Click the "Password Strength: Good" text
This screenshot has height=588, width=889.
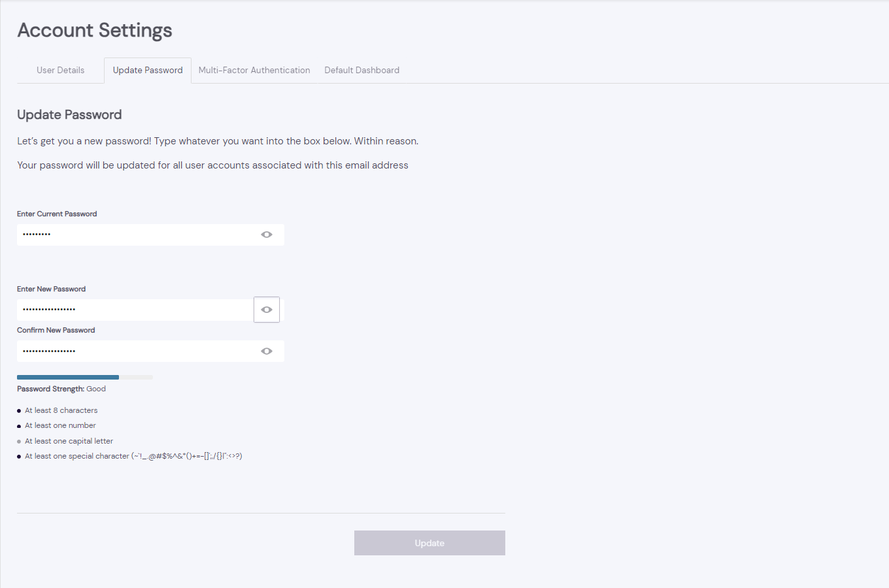point(61,389)
